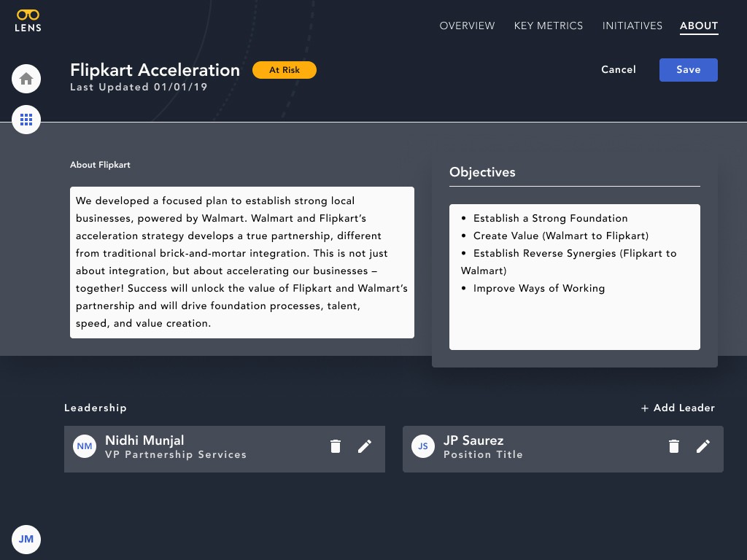Click into the Objectives text box

click(575, 277)
